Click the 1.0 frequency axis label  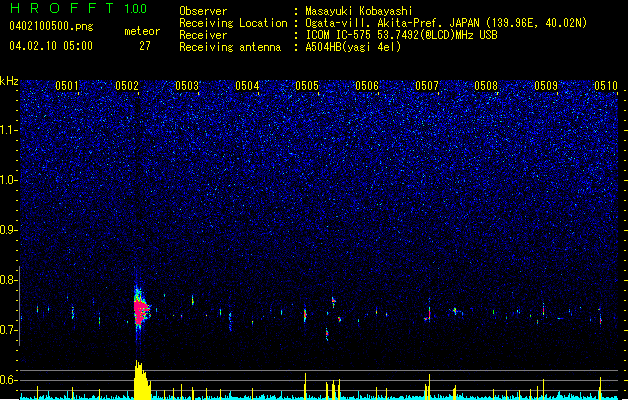click(9, 180)
